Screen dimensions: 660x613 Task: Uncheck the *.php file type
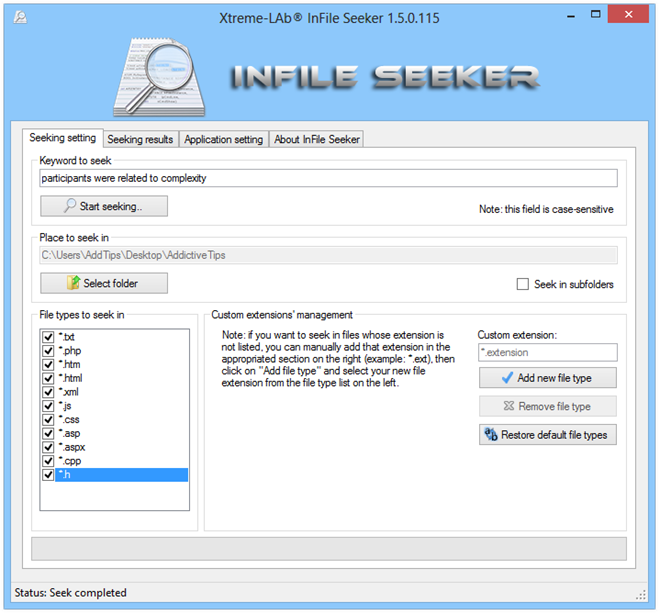point(48,351)
